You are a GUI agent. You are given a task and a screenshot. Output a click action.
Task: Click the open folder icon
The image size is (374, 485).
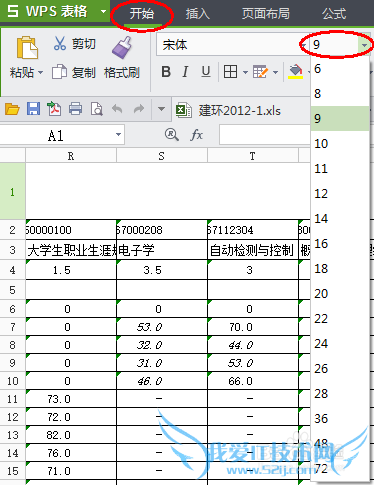12,109
